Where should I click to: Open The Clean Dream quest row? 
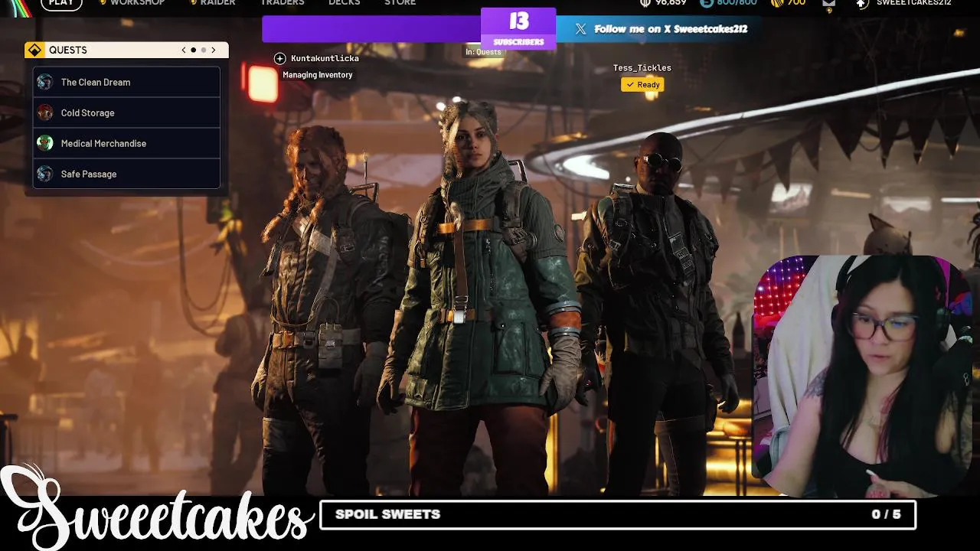(126, 82)
